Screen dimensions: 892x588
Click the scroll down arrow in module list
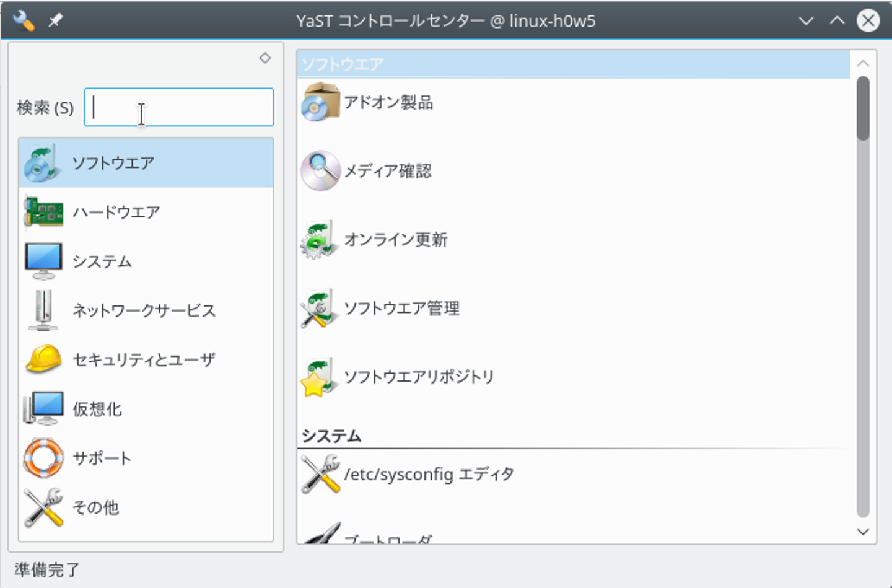point(863,532)
